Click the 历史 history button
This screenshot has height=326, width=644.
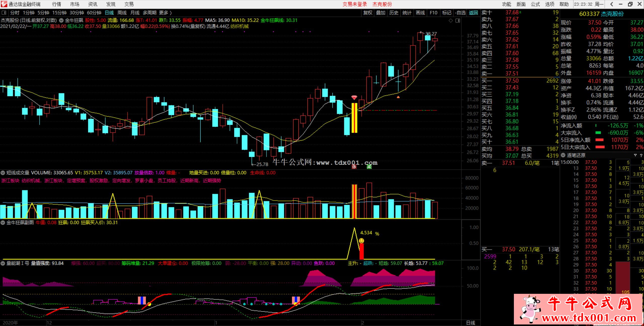(394, 13)
